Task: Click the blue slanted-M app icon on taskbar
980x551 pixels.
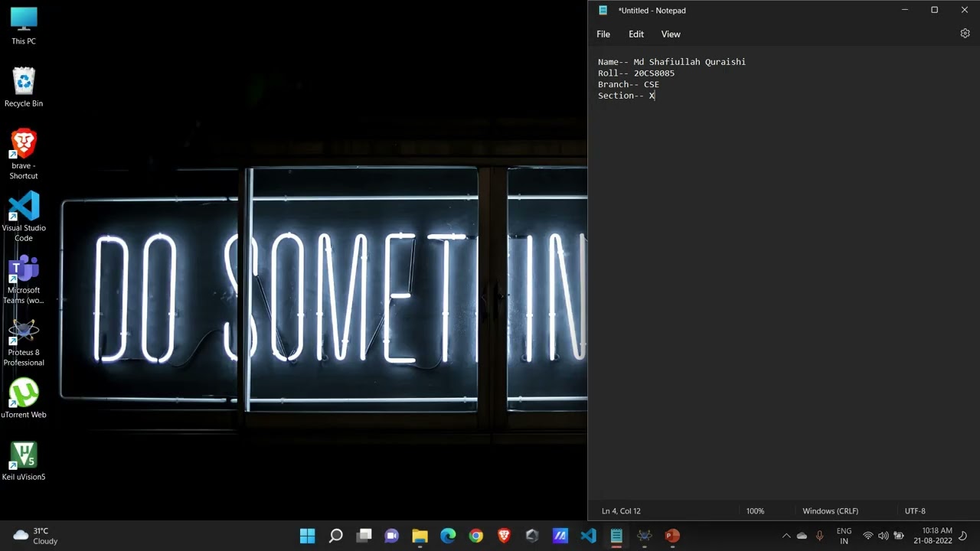Action: tap(560, 536)
